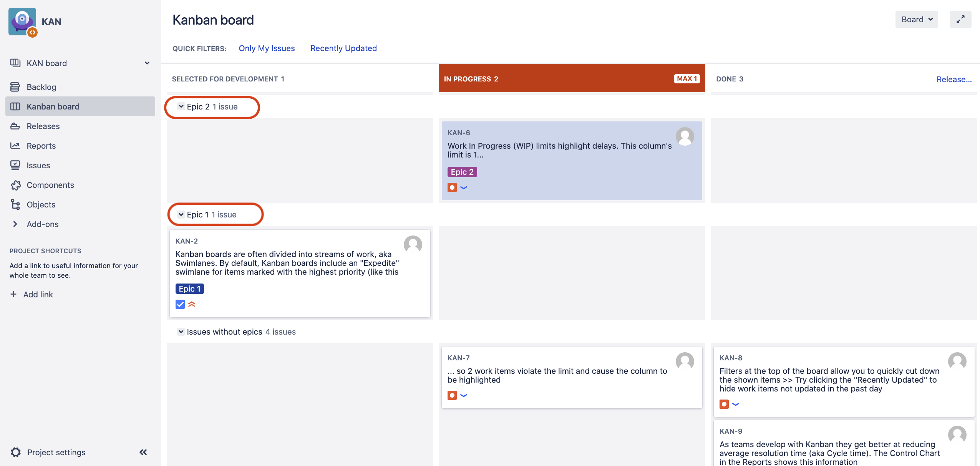
Task: Collapse the Issues without epics swimlane
Action: point(181,332)
